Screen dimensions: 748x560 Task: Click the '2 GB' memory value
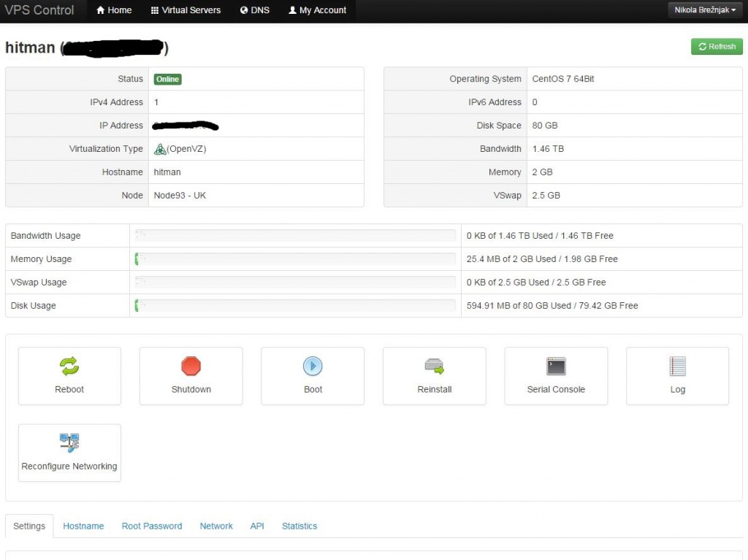pos(543,172)
